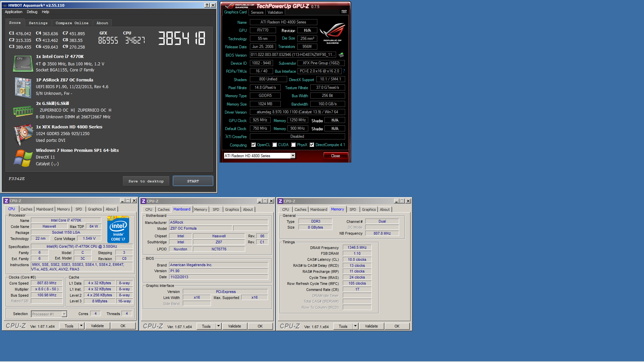This screenshot has width=644, height=362.
Task: Click the GPU-Z Name field value
Action: tap(283, 22)
